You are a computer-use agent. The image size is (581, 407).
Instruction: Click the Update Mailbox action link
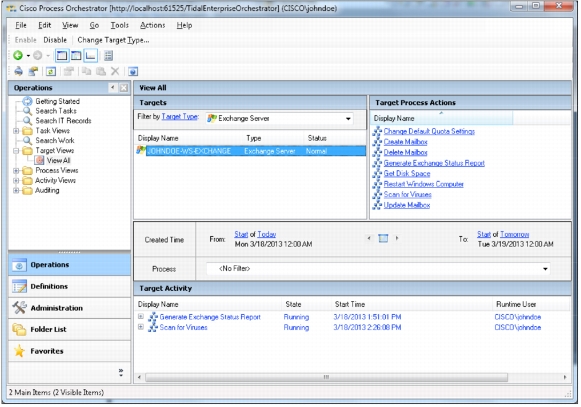(406, 205)
